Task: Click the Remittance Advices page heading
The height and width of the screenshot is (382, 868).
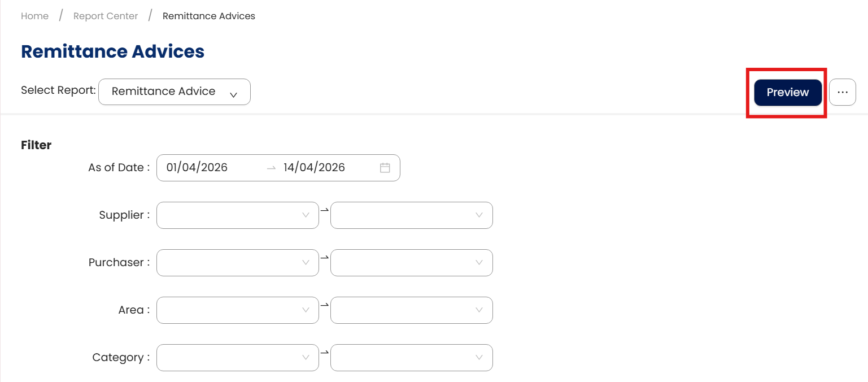Action: (112, 51)
